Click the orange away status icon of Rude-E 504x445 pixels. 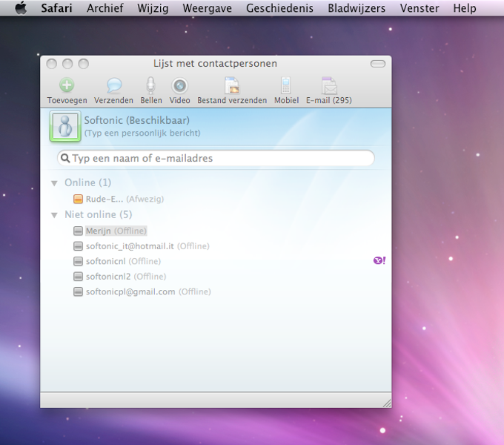click(78, 199)
